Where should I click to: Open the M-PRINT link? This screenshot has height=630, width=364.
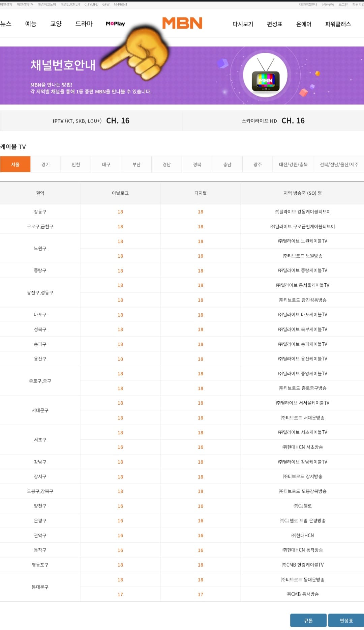coord(121,4)
